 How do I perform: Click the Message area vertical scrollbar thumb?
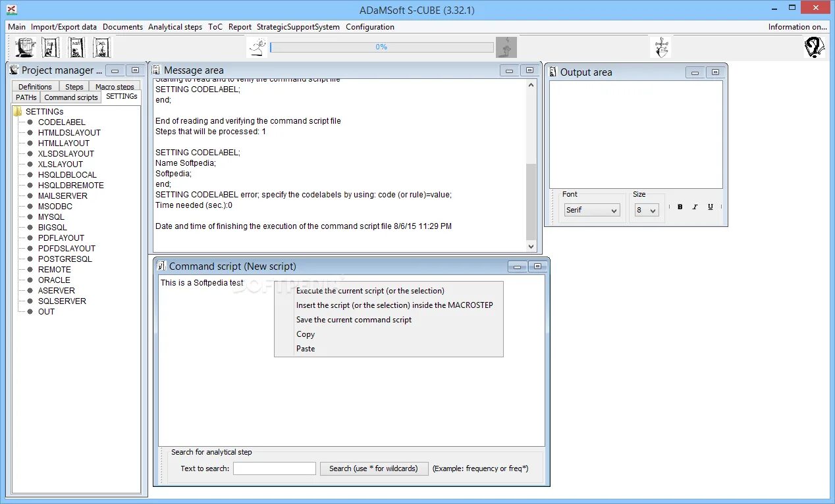coord(531,201)
